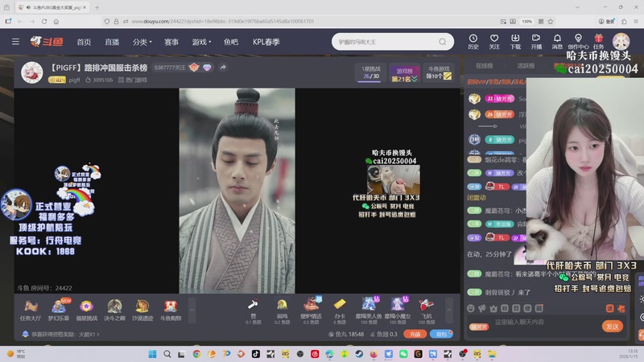The image size is (644, 362).
Task: Open Steam from the taskbar
Action: [x=359, y=354]
